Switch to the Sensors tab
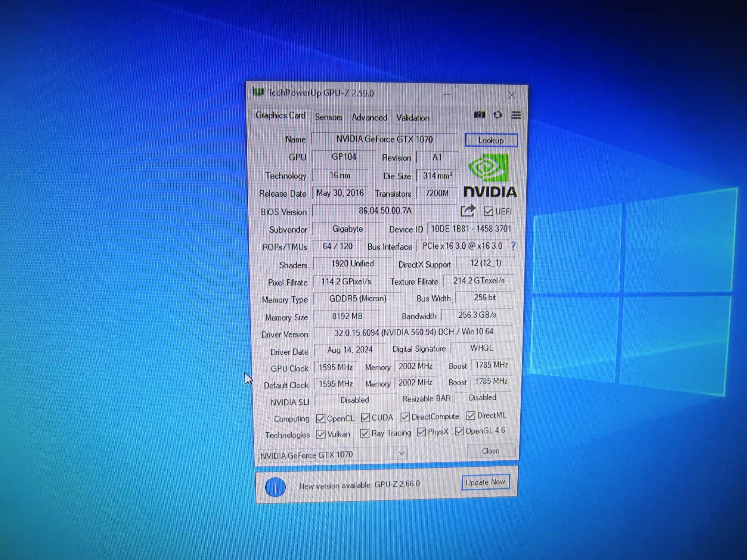 coord(329,117)
